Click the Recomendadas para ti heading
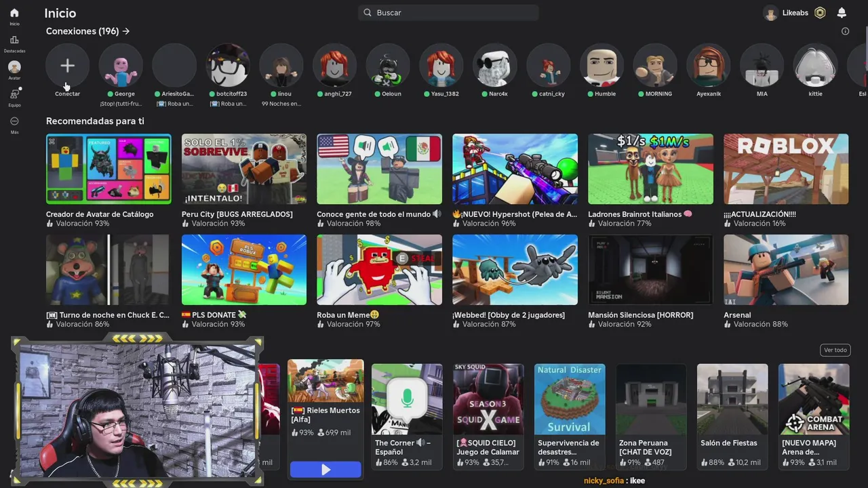868x488 pixels. pyautogui.click(x=95, y=121)
